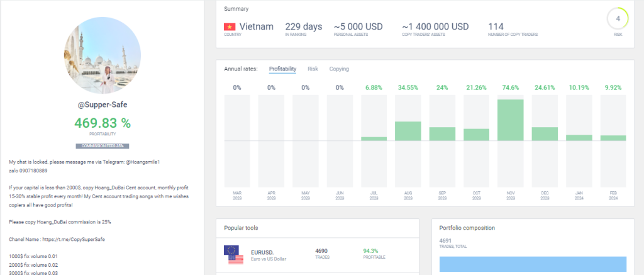Click the risk level 4 circle indicator
This screenshot has width=644, height=275.
point(618,18)
